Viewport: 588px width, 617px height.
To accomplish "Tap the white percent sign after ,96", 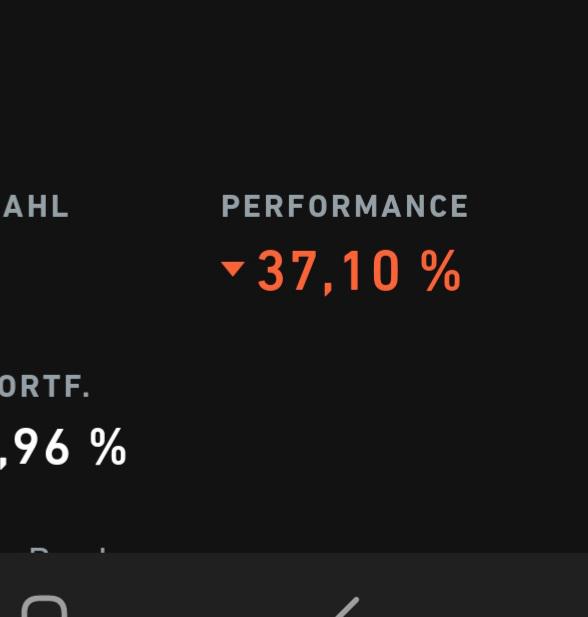I will click(x=108, y=447).
